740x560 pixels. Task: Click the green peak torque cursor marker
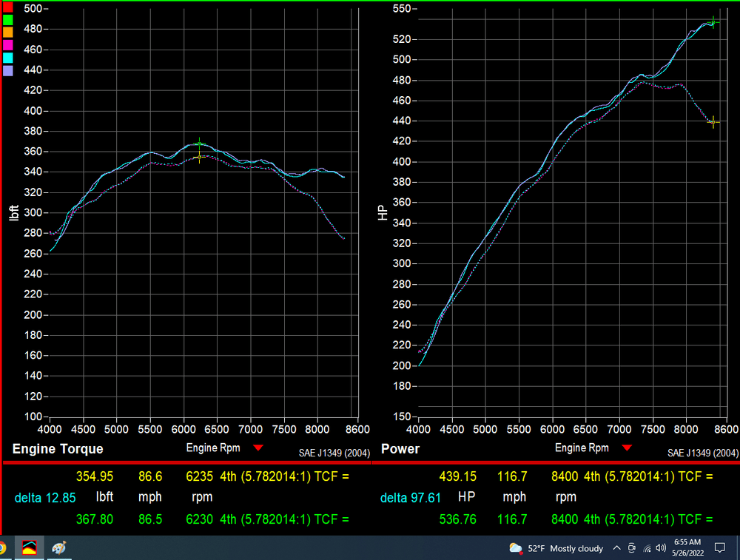198,144
